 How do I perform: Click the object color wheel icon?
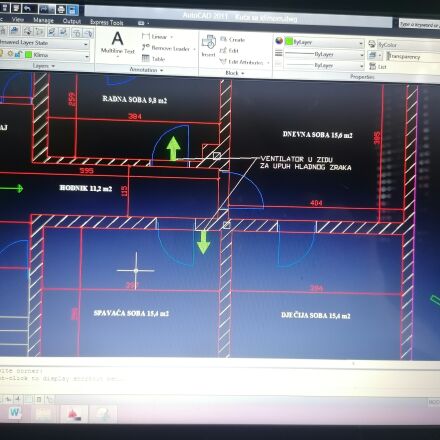click(279, 41)
